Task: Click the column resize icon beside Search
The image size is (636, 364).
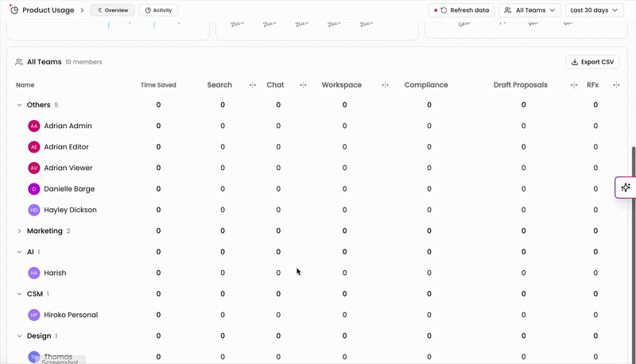Action: coord(253,85)
